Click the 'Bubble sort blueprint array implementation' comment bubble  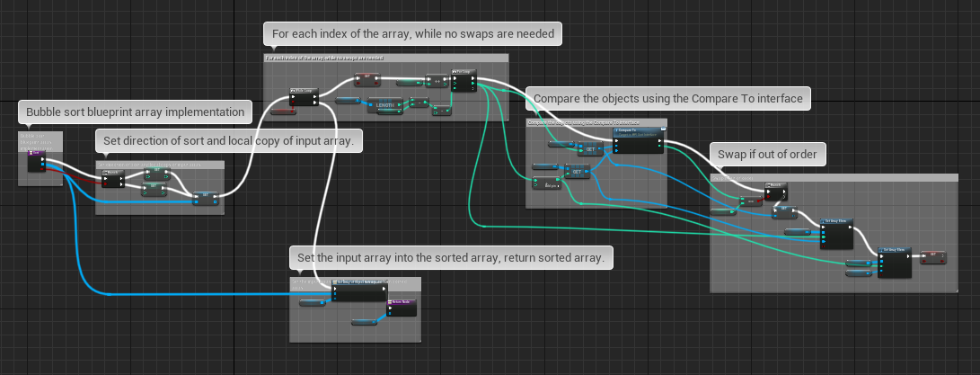[x=135, y=112]
